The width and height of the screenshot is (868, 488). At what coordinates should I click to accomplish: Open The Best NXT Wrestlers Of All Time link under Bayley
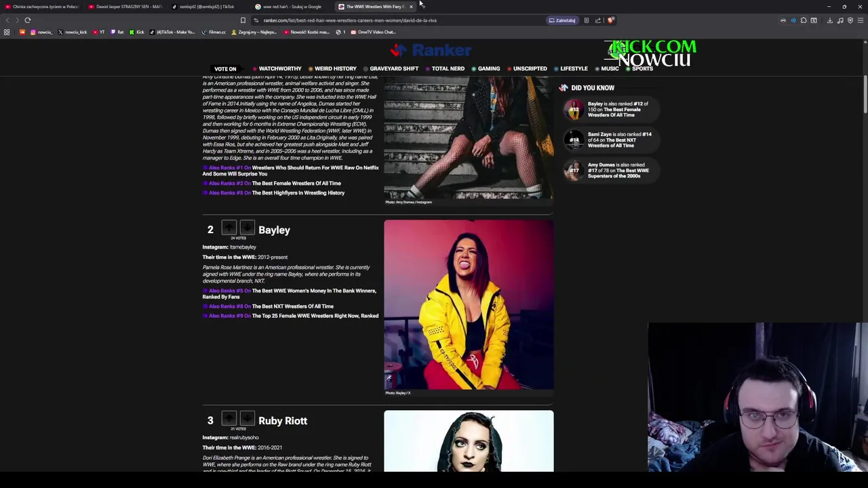tap(292, 306)
